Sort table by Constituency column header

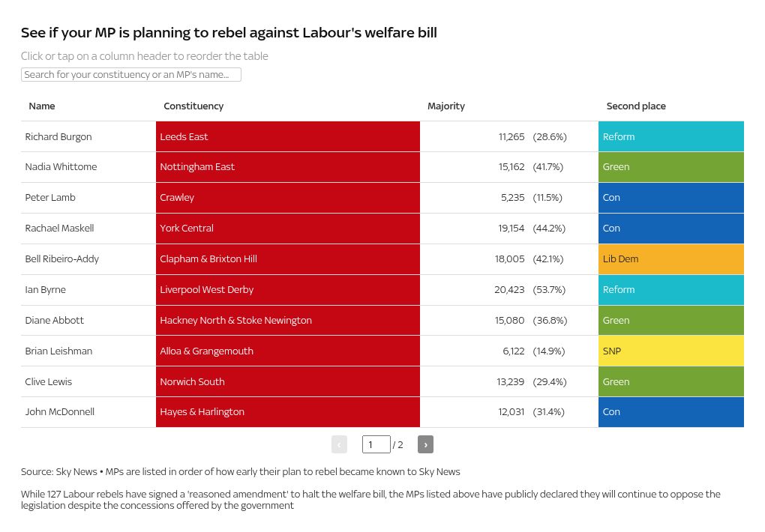pyautogui.click(x=193, y=106)
